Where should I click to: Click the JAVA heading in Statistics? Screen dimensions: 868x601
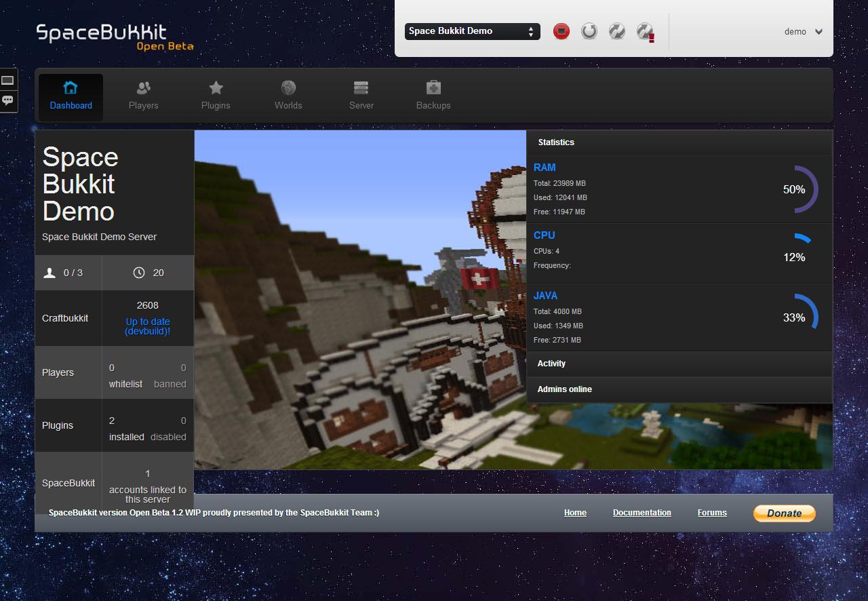[x=546, y=296]
